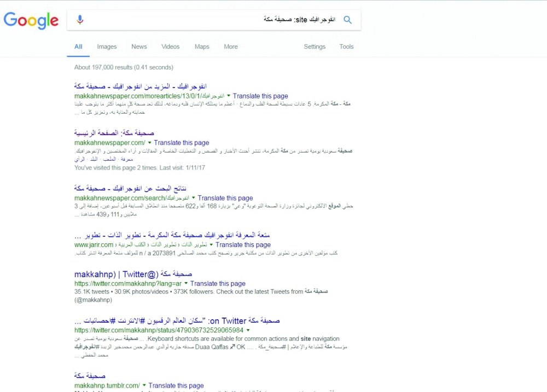
Task: Translate the jarir.com result page
Action: point(243,245)
